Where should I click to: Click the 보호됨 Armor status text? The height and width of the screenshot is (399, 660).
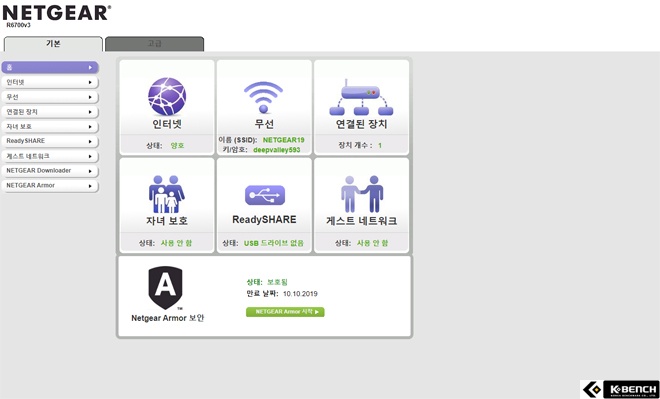(x=277, y=282)
